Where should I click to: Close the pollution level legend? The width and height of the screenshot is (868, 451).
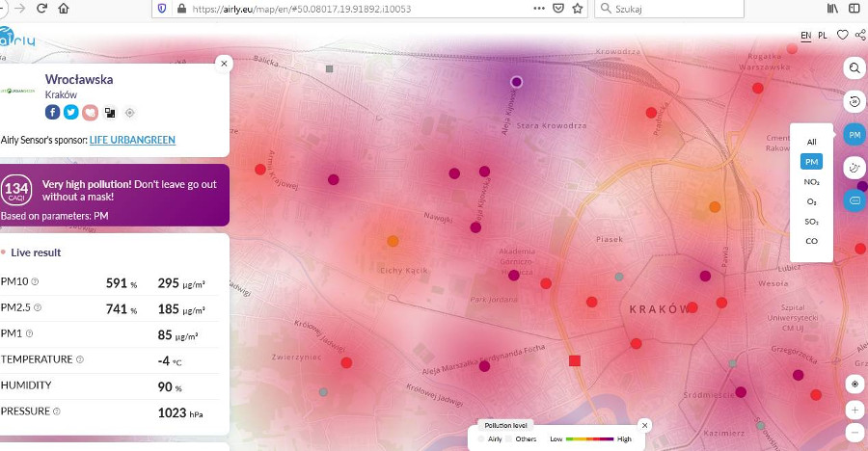644,425
